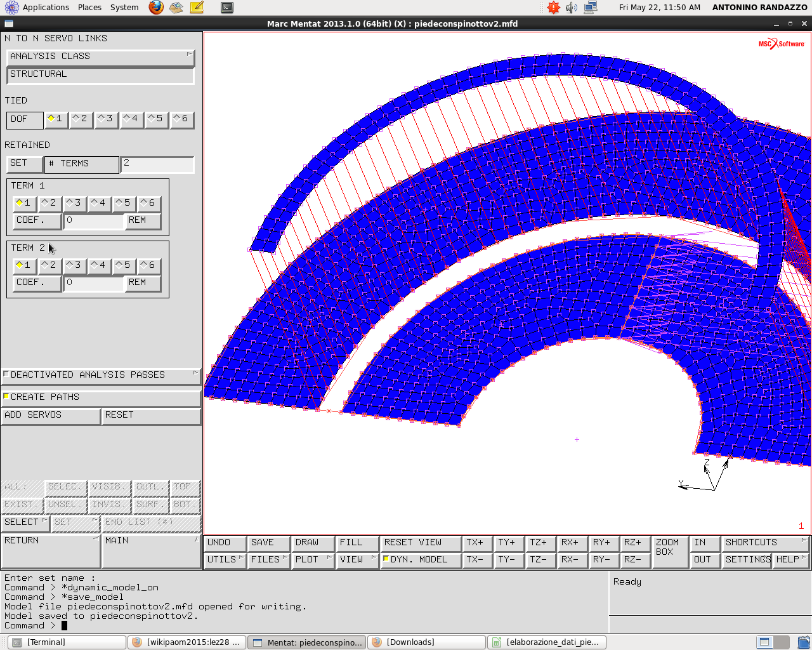
Task: Toggle DYN. MODEL option
Action: 420,560
